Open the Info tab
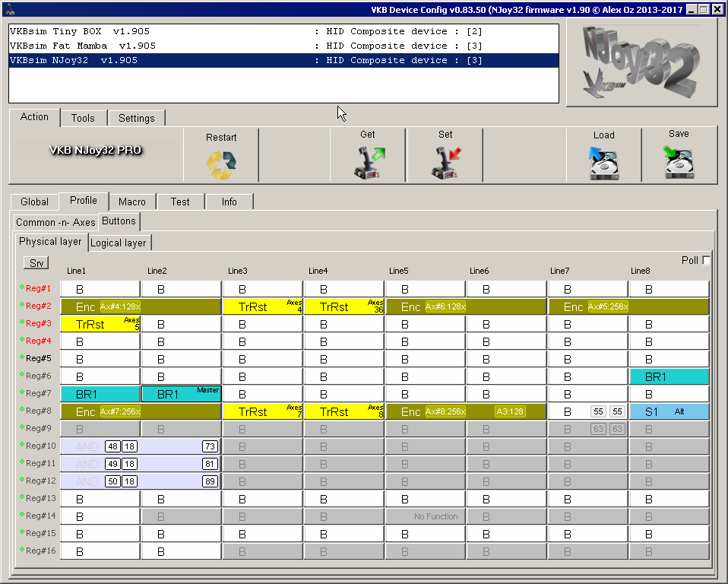Screen dimensions: 728x584 pos(229,202)
